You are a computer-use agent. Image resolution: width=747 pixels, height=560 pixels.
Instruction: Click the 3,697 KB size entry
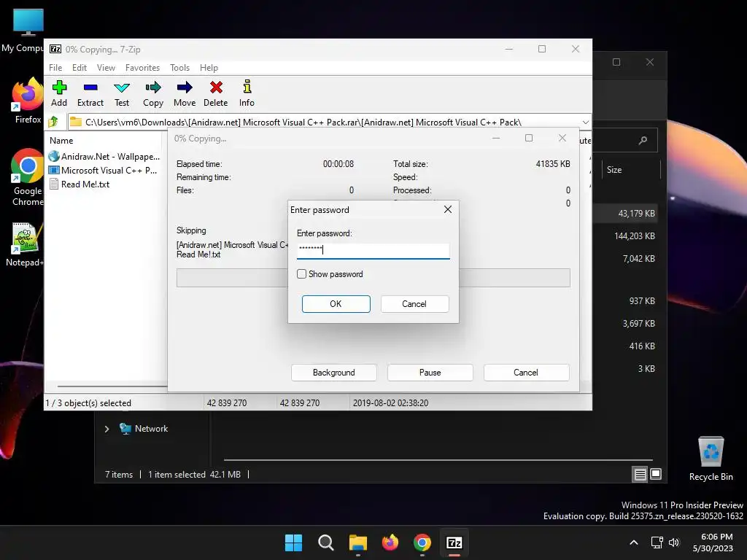click(x=638, y=323)
